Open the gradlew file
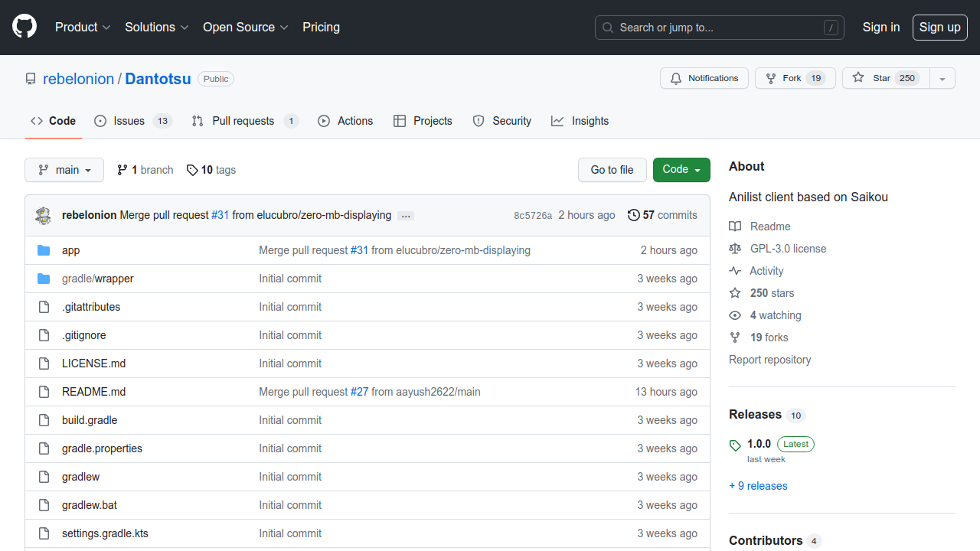 80,477
